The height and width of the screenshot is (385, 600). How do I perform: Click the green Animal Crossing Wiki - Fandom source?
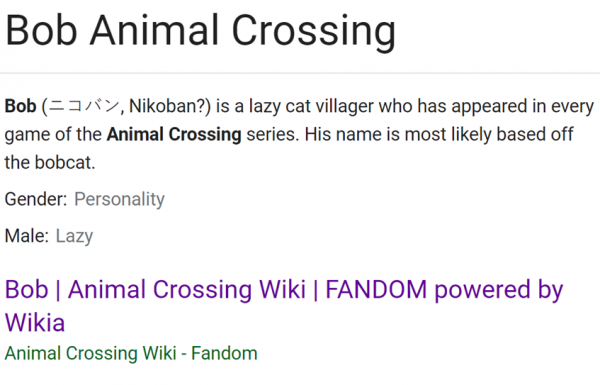coord(131,353)
